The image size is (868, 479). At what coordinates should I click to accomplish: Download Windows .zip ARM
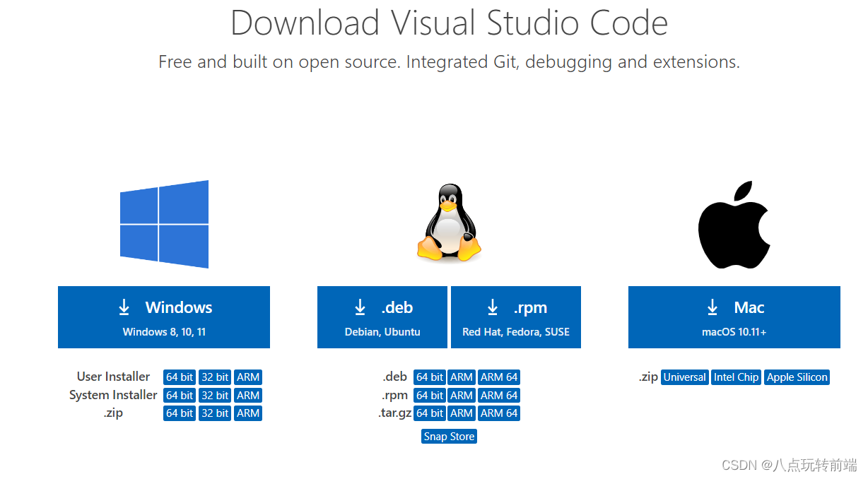248,413
